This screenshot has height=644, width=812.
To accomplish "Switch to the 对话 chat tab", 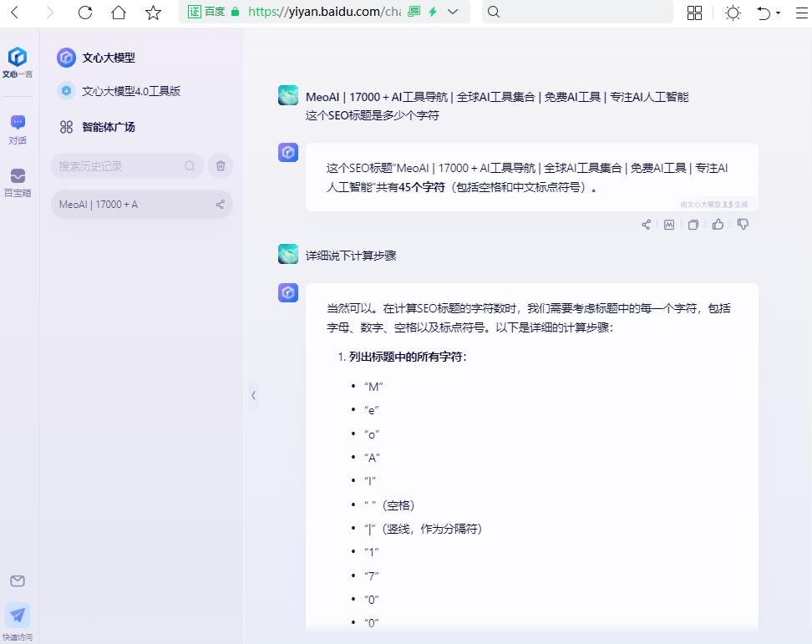I will point(18,129).
